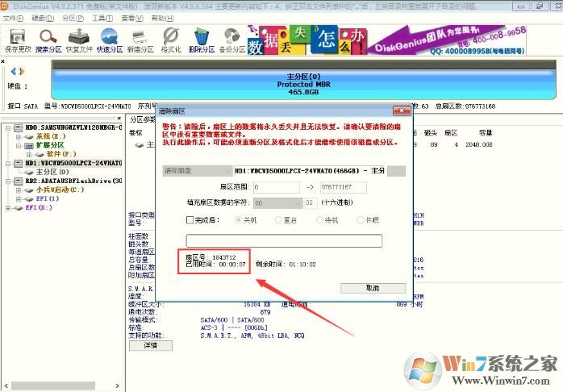Select the 关机 shutdown radio option
This screenshot has width=563, height=392.
coord(238,220)
